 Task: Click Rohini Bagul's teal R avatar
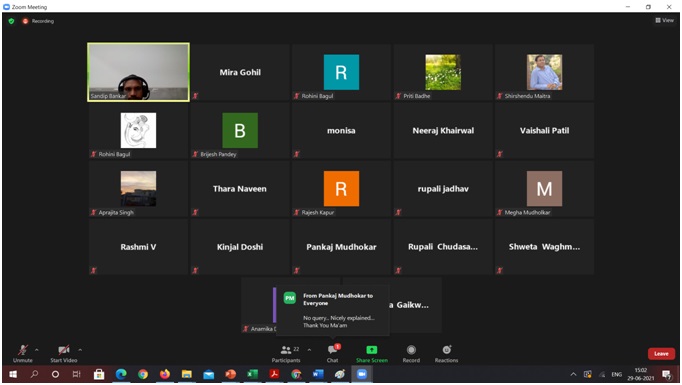coord(341,72)
